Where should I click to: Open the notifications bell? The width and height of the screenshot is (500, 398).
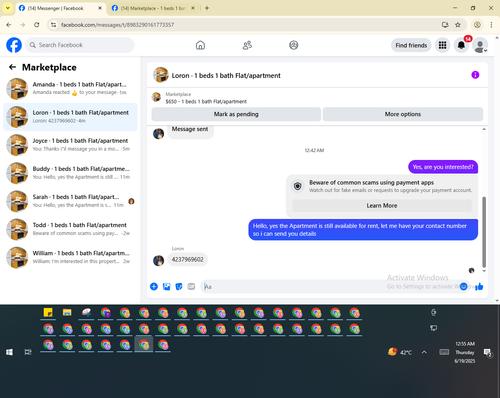coord(461,45)
